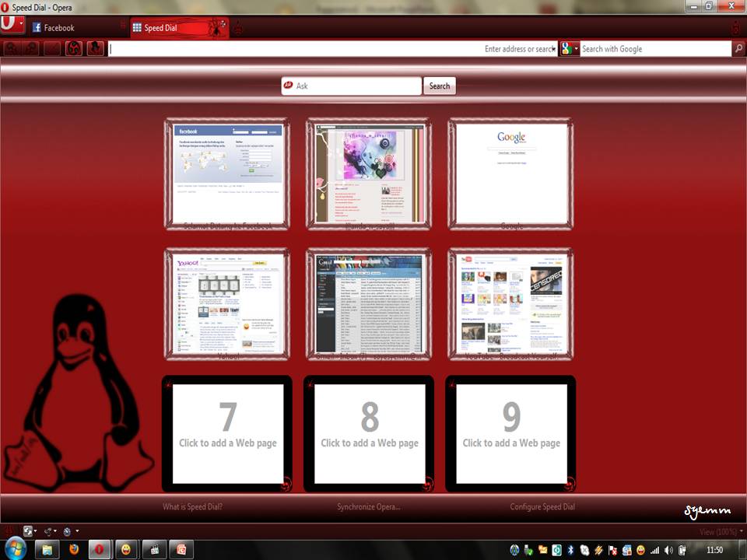Open the Gmail Inbox speed dial thumbnail

pyautogui.click(x=369, y=304)
